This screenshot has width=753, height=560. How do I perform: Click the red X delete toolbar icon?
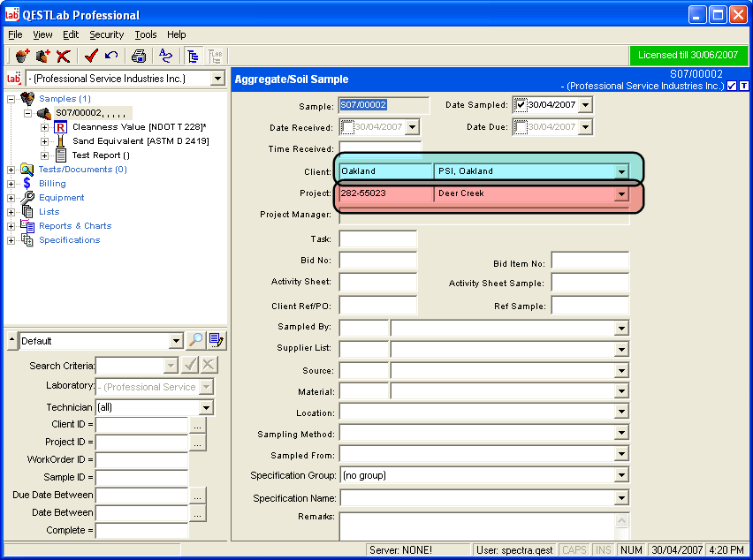(64, 56)
